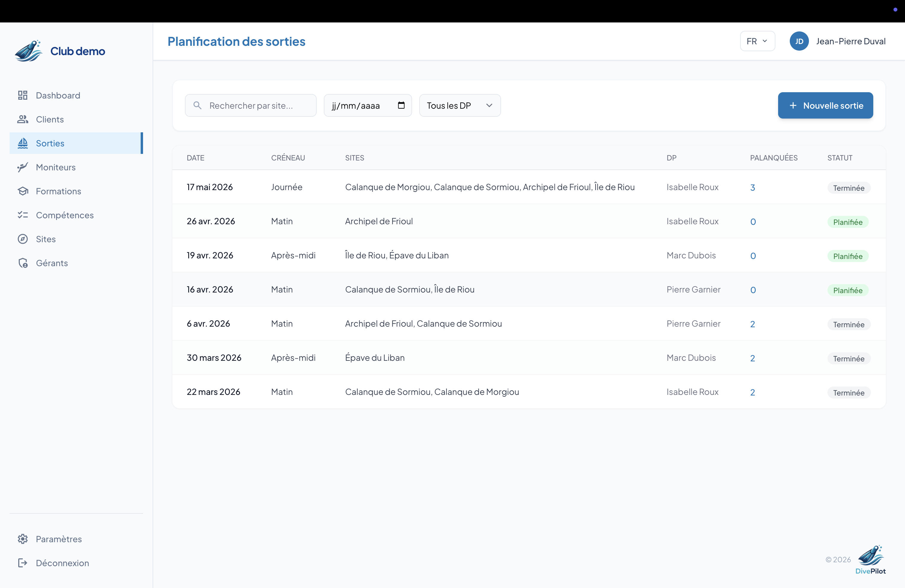
Task: Click the Déconnexion logout icon
Action: (x=23, y=563)
